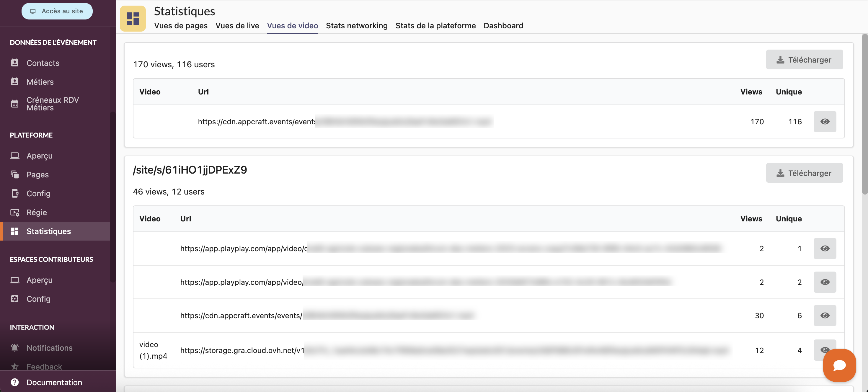Click the Documentation question mark icon
This screenshot has height=392, width=868.
(x=14, y=382)
